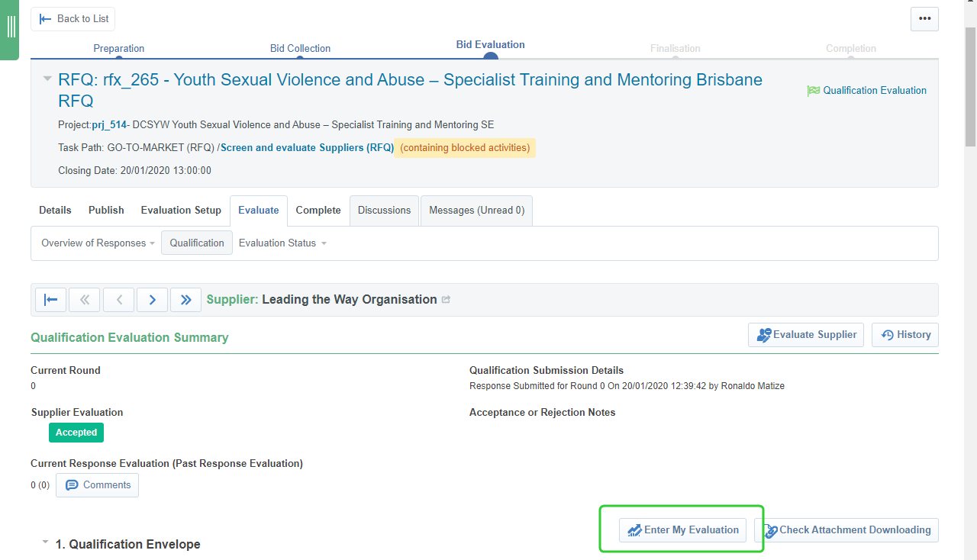
Task: Open Messages (Unread 0) tab
Action: point(476,211)
